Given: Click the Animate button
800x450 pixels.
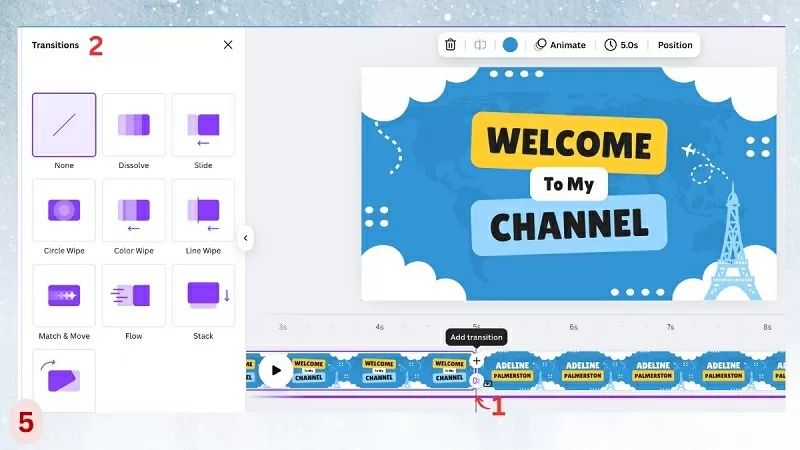Looking at the screenshot, I should click(560, 45).
